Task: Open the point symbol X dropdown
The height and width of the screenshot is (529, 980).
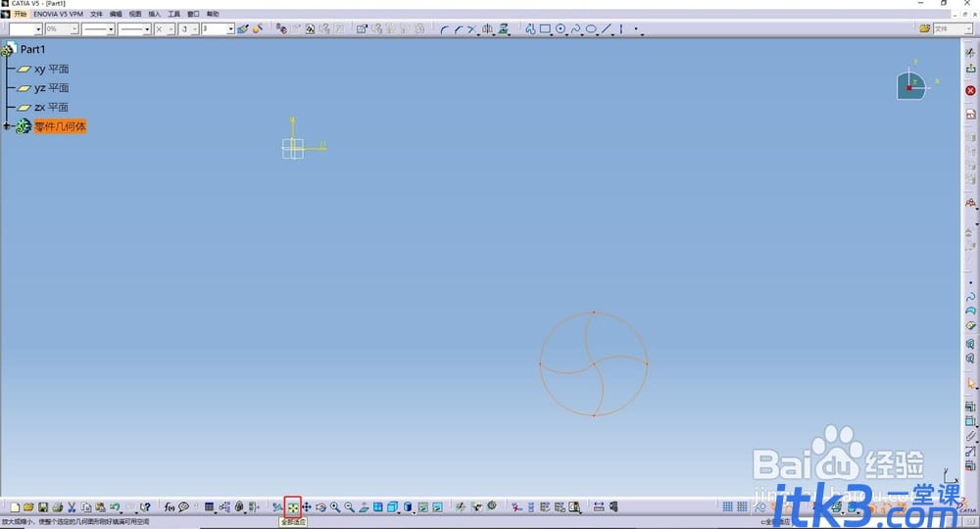Action: click(x=165, y=29)
